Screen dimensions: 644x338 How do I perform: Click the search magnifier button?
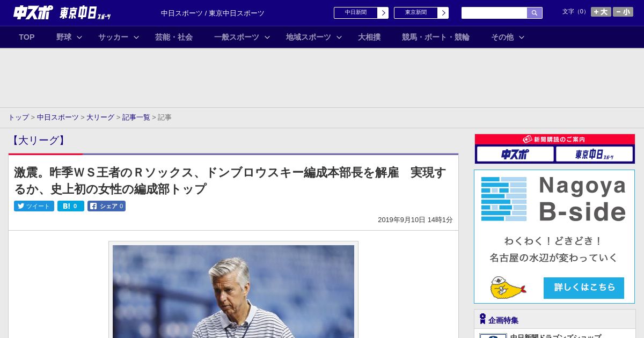(535, 13)
